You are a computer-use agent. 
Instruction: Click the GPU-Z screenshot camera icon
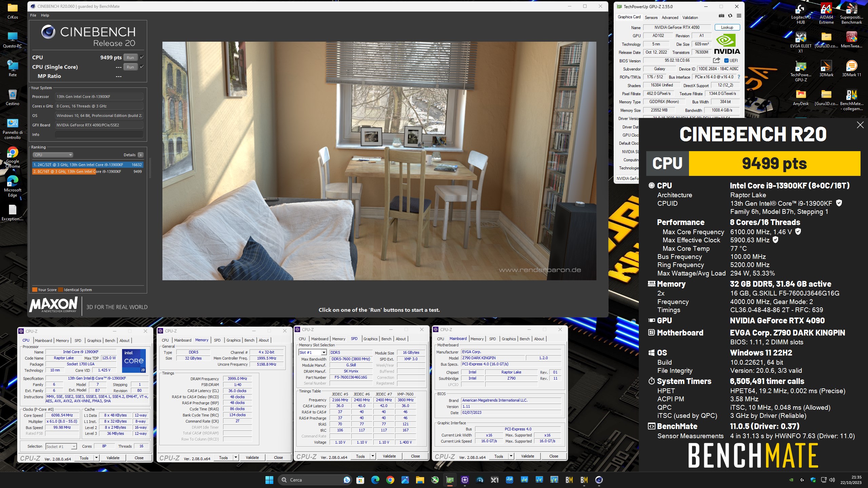tap(722, 16)
